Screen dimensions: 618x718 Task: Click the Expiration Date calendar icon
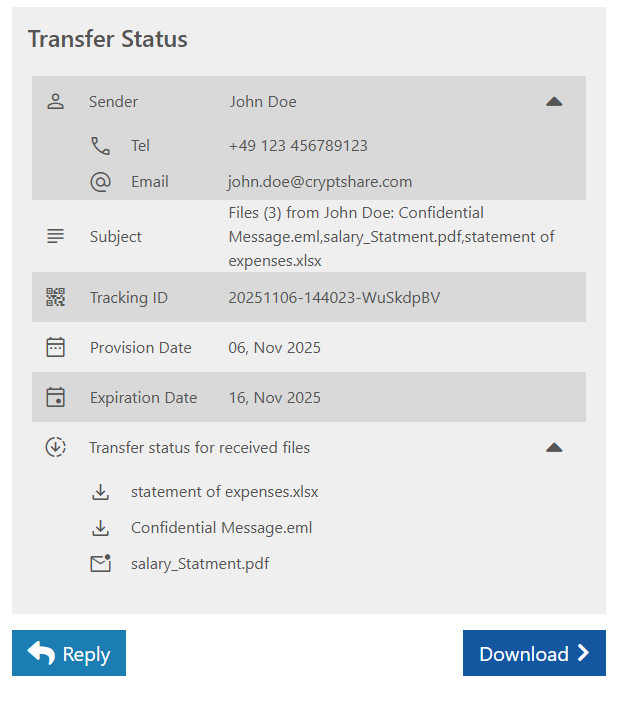point(56,397)
